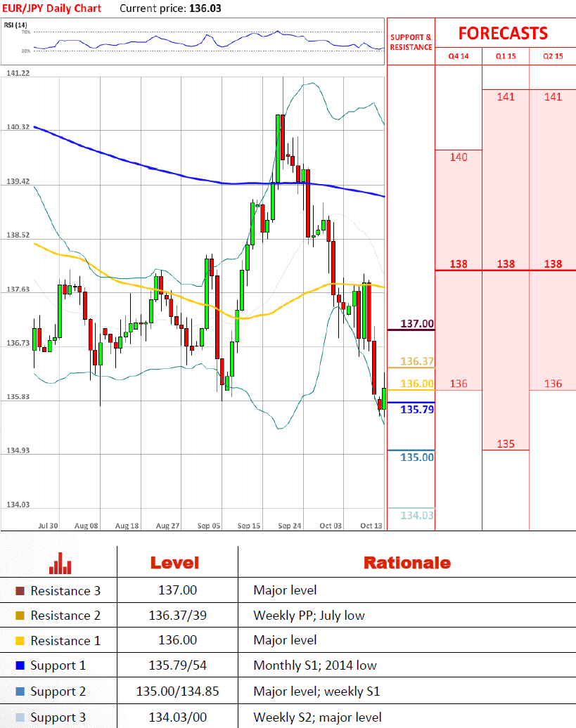Click the 141.22 price axis label
Image resolution: width=576 pixels, height=728 pixels.
[x=18, y=73]
